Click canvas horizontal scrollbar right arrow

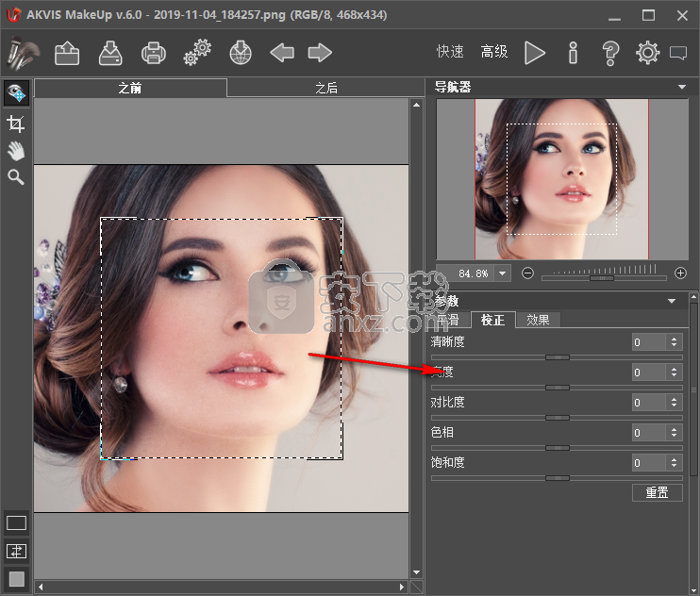(402, 587)
